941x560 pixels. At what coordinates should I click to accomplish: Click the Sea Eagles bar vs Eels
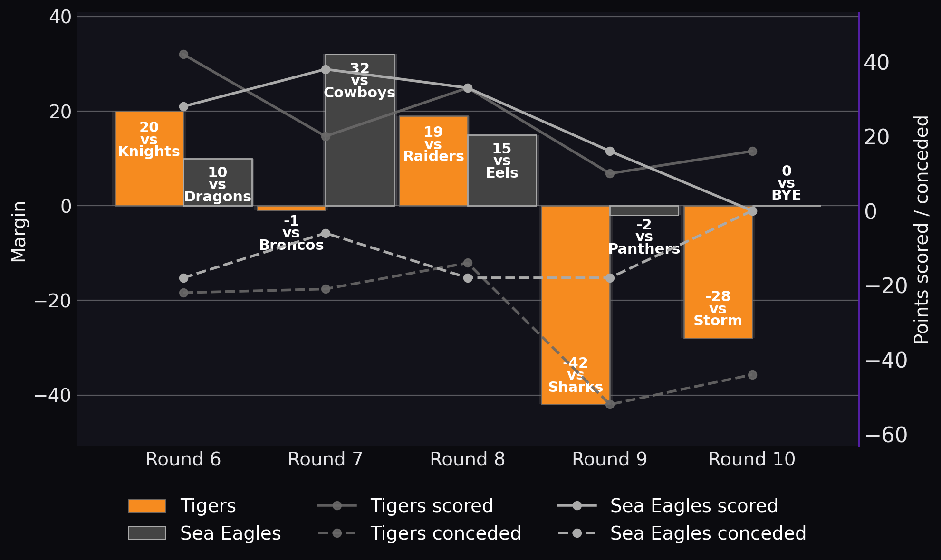pyautogui.click(x=502, y=171)
